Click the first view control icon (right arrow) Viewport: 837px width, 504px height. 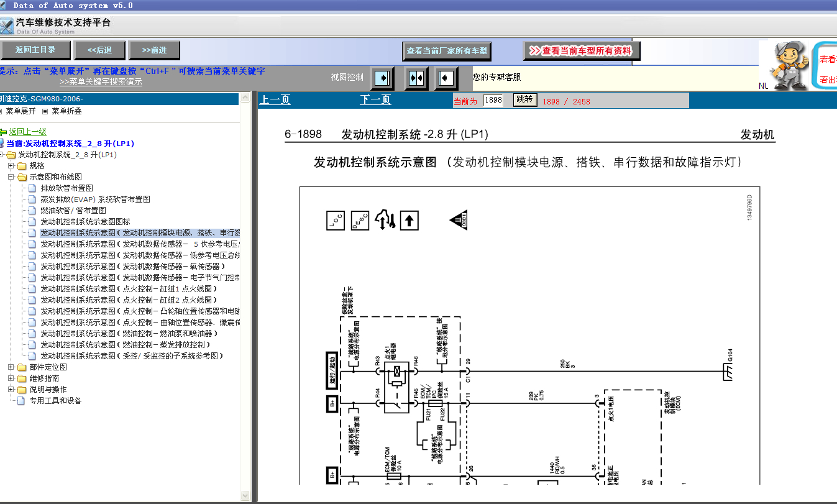(383, 78)
